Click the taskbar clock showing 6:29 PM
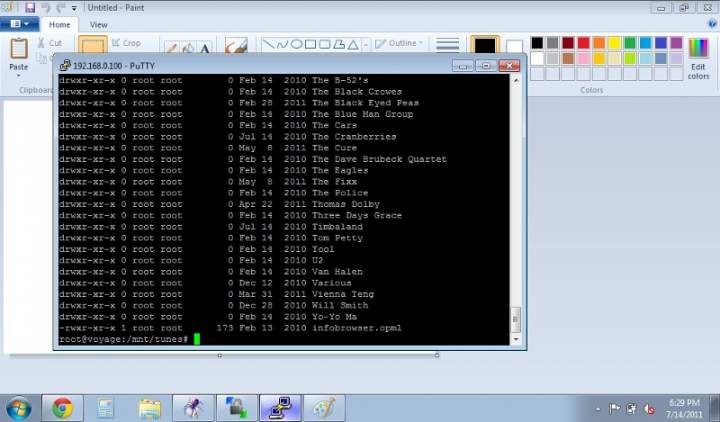 click(684, 408)
